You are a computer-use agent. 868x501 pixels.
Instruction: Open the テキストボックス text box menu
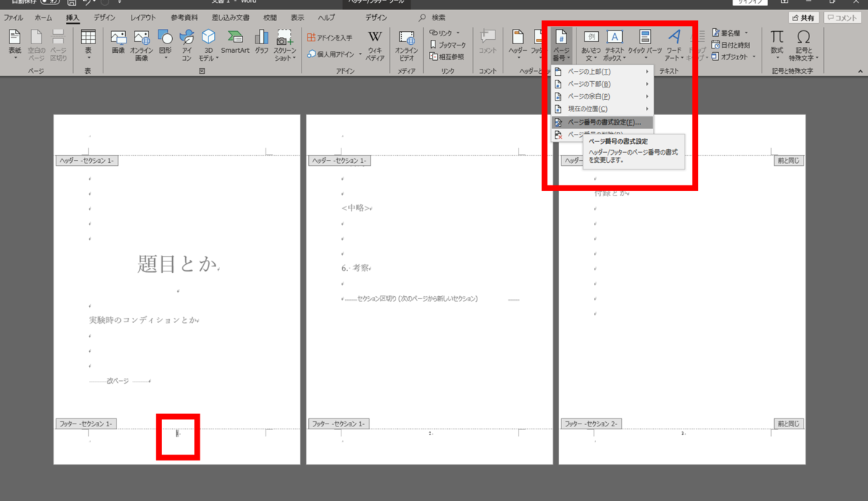coord(614,45)
